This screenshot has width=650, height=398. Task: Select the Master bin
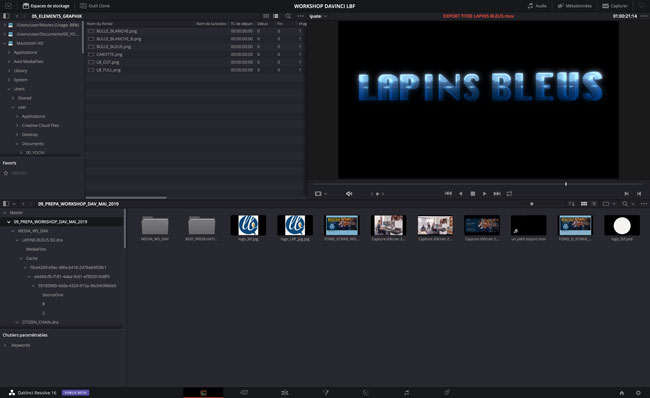coord(16,213)
